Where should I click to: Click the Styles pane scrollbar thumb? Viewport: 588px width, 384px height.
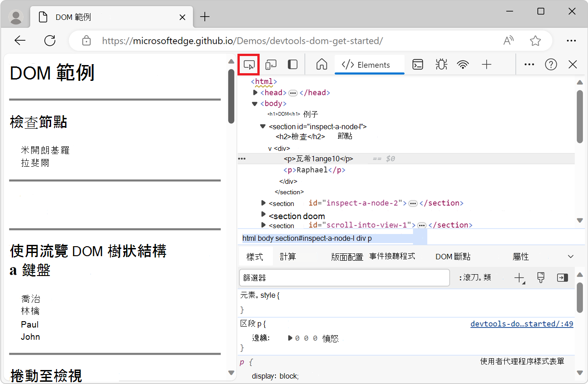[x=580, y=298]
